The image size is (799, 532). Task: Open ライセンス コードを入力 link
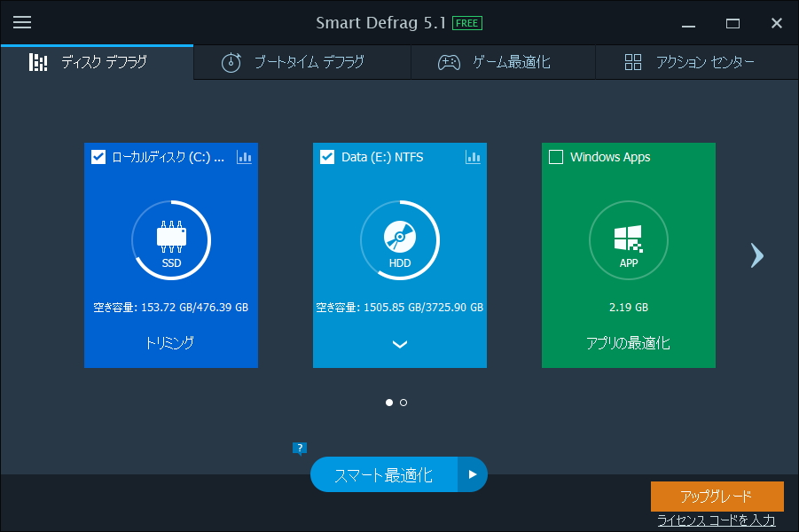[x=717, y=520]
